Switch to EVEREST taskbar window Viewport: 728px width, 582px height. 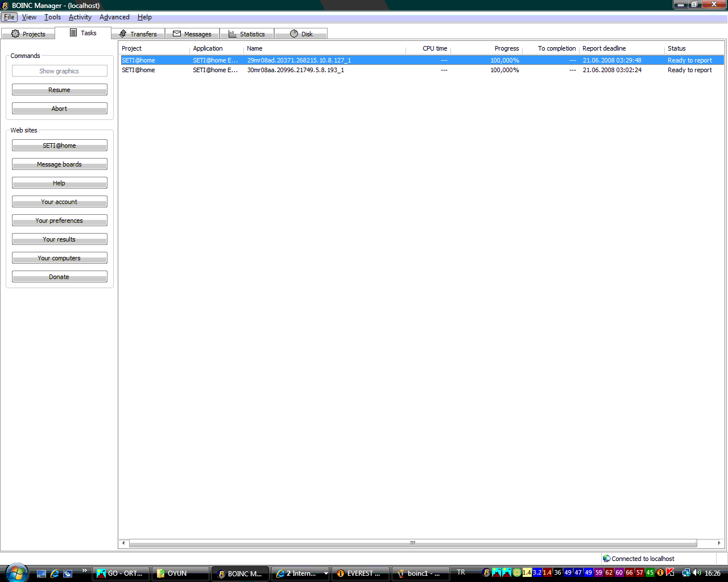click(361, 573)
